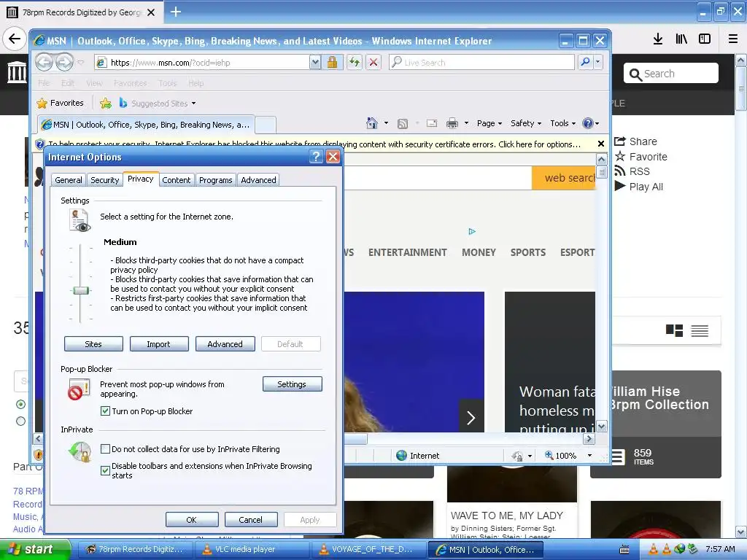This screenshot has height=560, width=747.
Task: Close the yellow security information bar
Action: [601, 144]
